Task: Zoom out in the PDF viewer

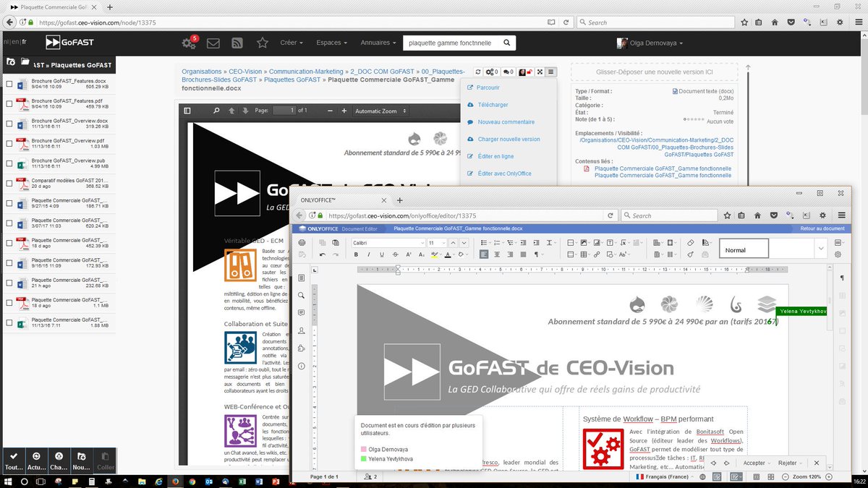Action: pyautogui.click(x=331, y=111)
